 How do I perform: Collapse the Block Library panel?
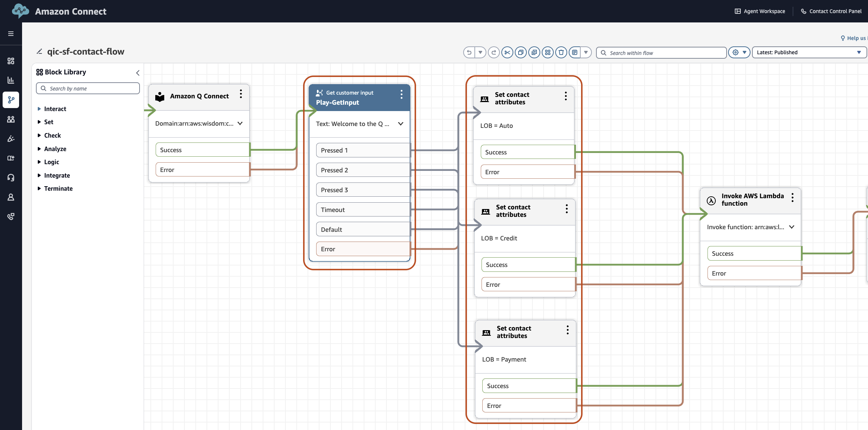[x=138, y=73]
